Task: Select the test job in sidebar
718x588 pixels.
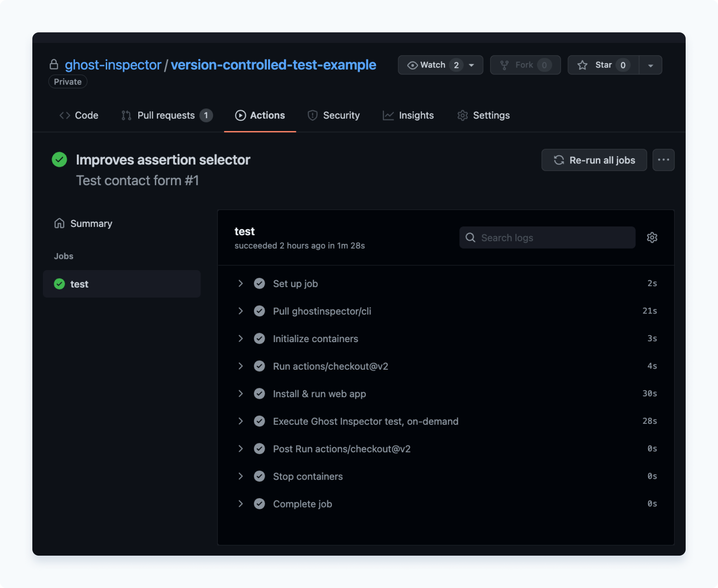Action: tap(122, 284)
